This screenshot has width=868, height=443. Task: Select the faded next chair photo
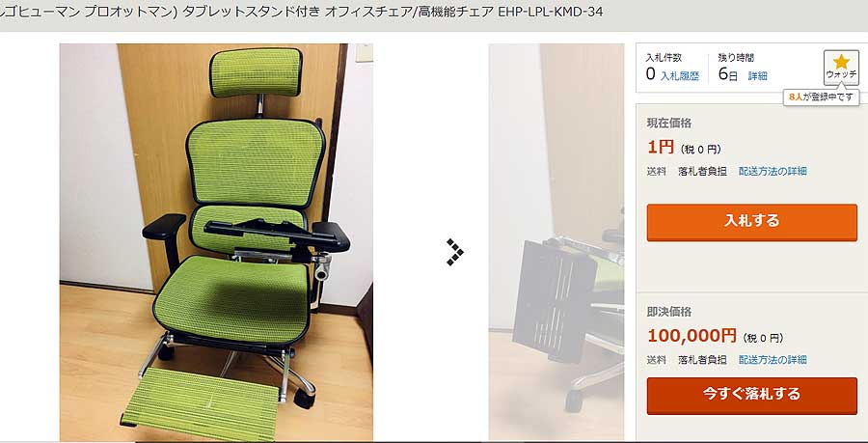(x=556, y=242)
